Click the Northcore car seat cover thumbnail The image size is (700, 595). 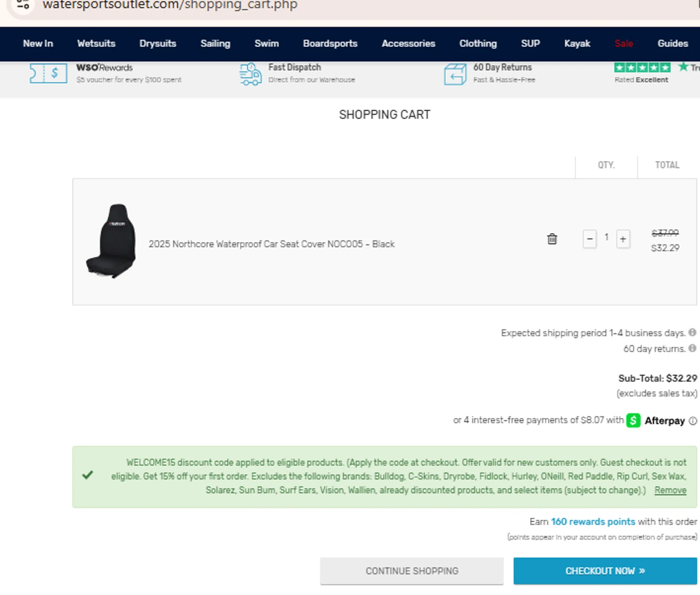point(111,241)
